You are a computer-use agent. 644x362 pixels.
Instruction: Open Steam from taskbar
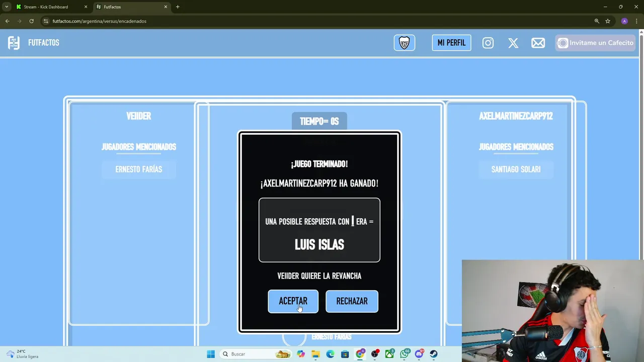(433, 354)
